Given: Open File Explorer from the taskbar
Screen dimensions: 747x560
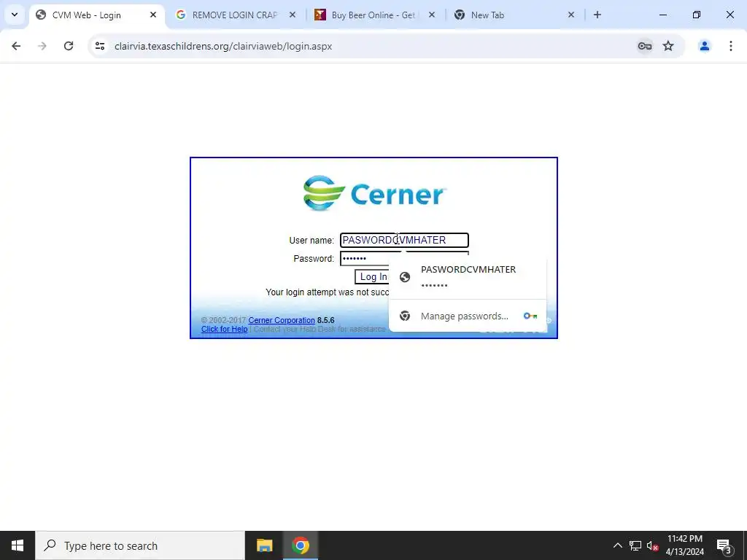Looking at the screenshot, I should pos(264,545).
